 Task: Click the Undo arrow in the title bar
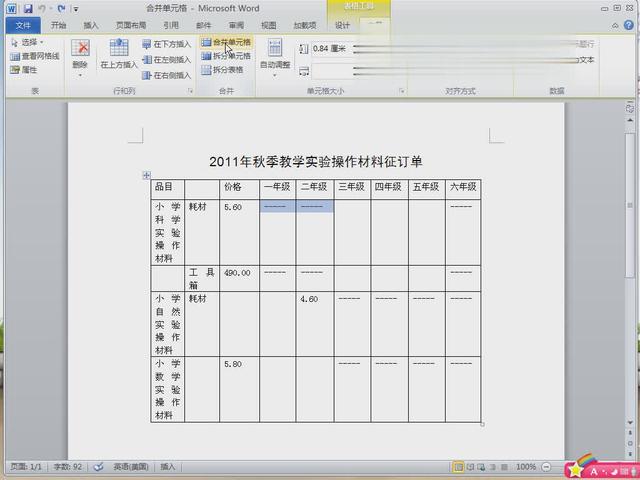[42, 8]
